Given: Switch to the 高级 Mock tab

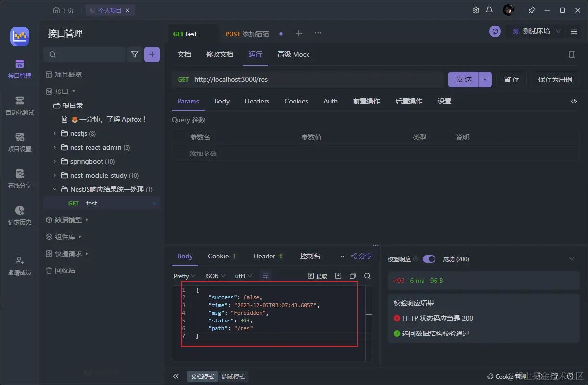Looking at the screenshot, I should coord(294,54).
